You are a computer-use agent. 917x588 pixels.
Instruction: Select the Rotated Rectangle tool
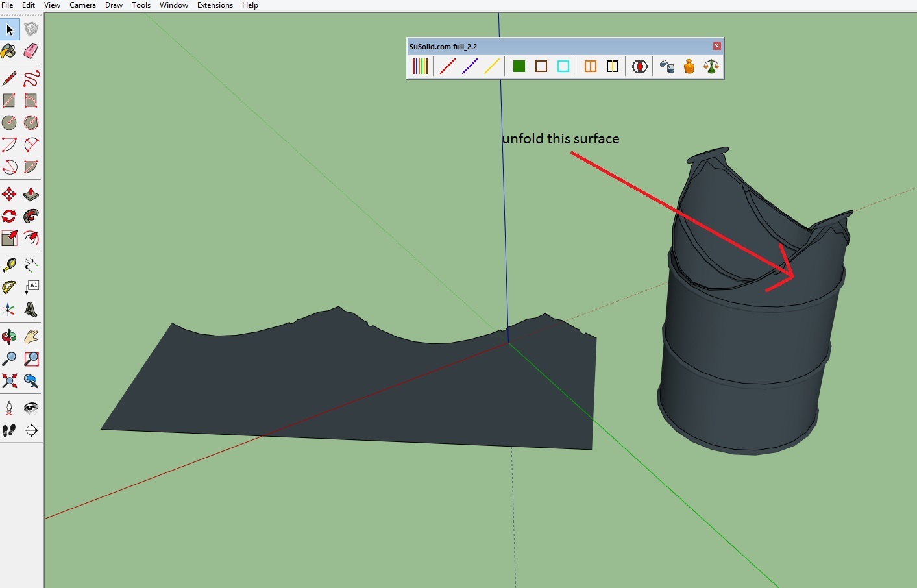31,101
